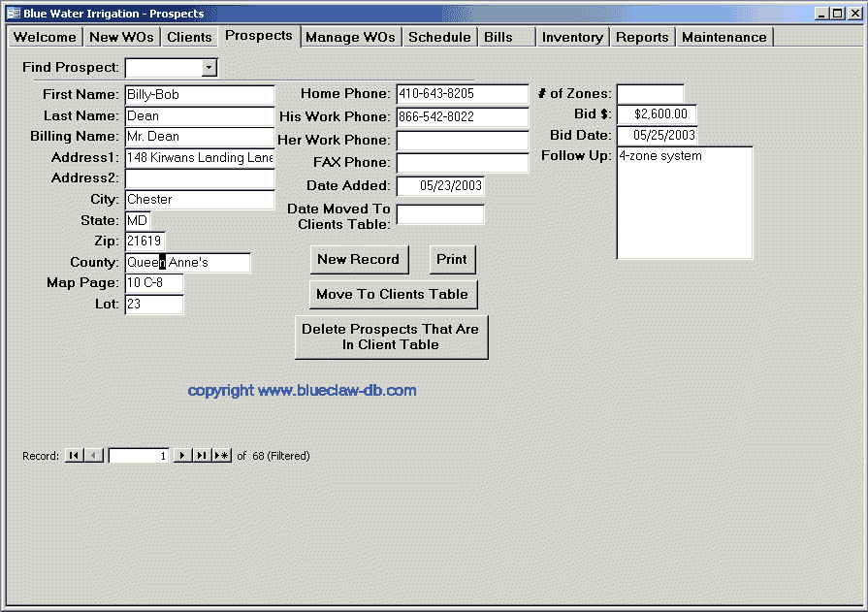Click the '68 (Filtered)' record count text
The height and width of the screenshot is (612, 868).
pos(281,456)
